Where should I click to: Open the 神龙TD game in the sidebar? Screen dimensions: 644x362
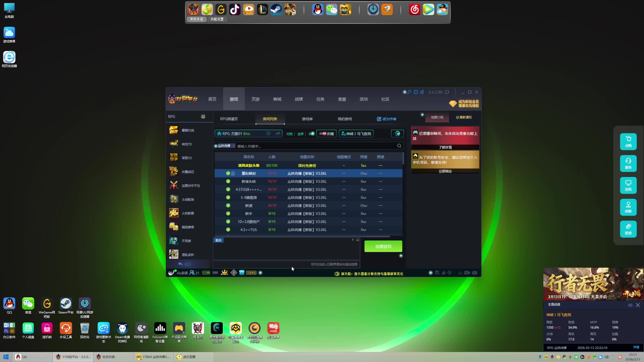[x=187, y=144]
